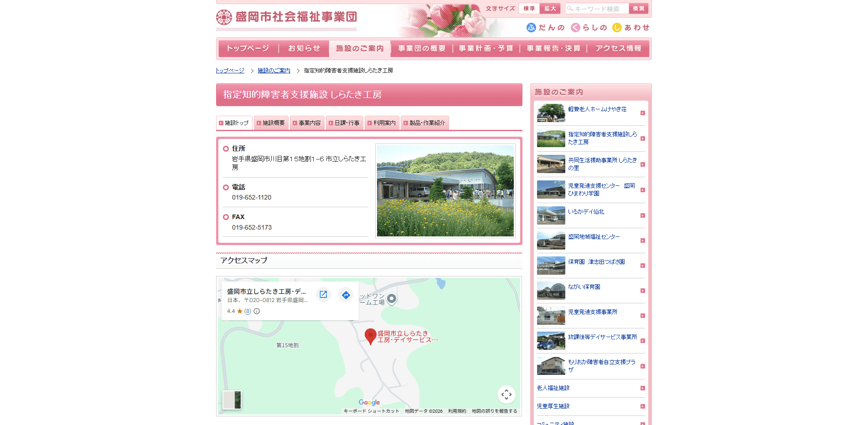Open お知らせ in the main navigation
The width and height of the screenshot is (868, 425).
tap(304, 48)
